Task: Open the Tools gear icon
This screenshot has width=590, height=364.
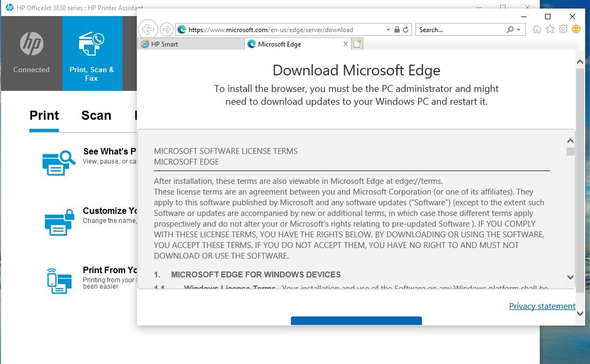Action: [563, 29]
